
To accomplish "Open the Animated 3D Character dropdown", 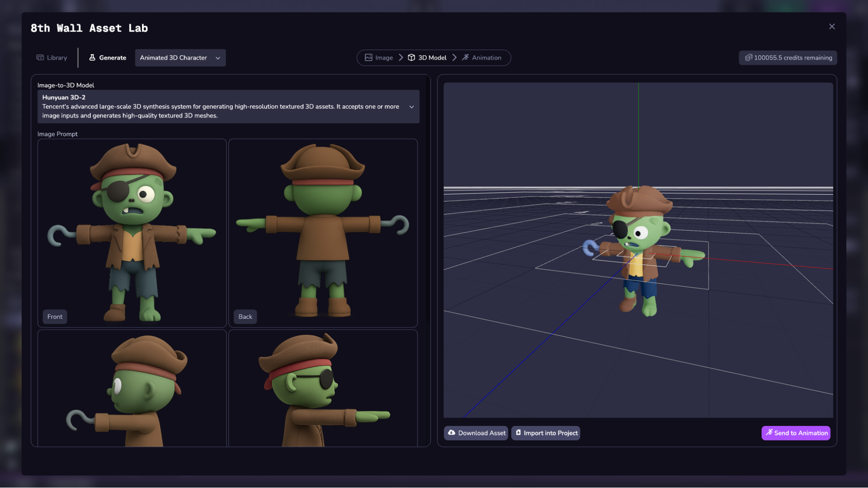I will point(180,58).
